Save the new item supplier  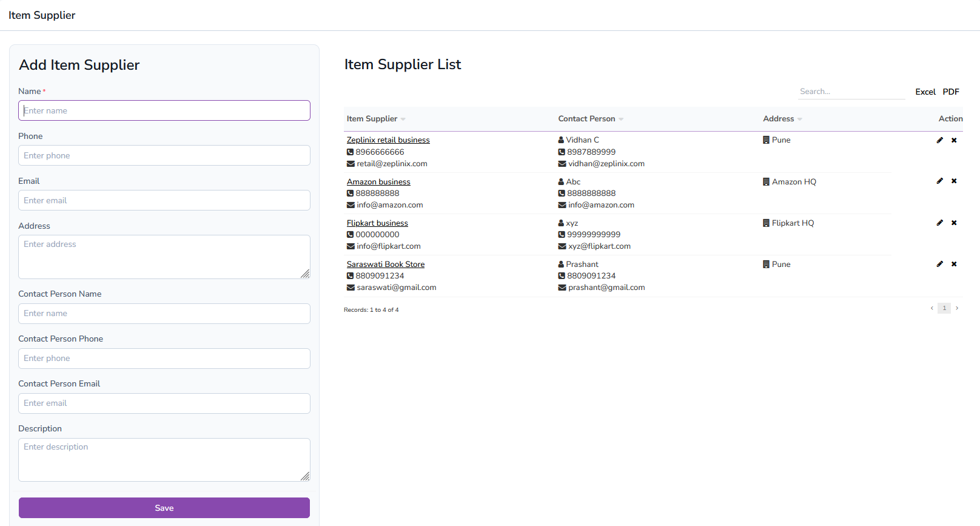click(164, 508)
